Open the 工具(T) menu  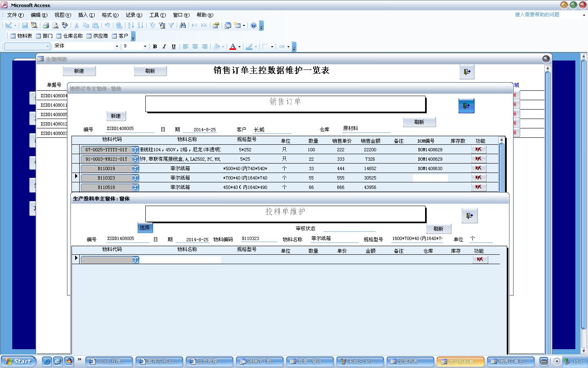pos(158,15)
